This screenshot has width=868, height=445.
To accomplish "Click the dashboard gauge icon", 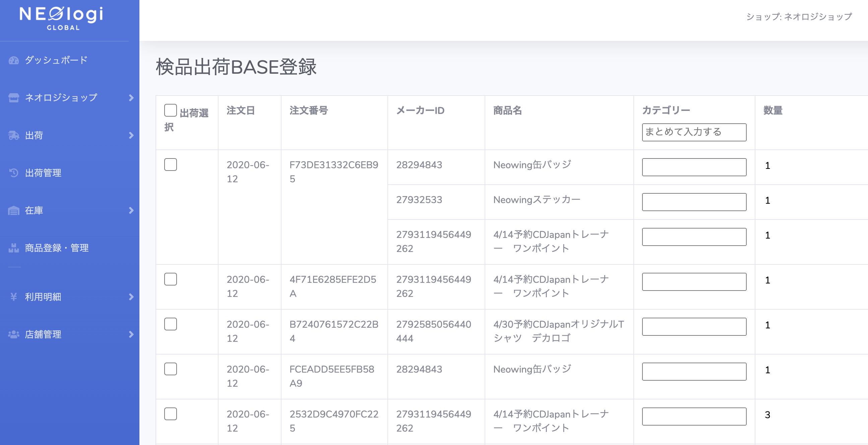I will (13, 60).
